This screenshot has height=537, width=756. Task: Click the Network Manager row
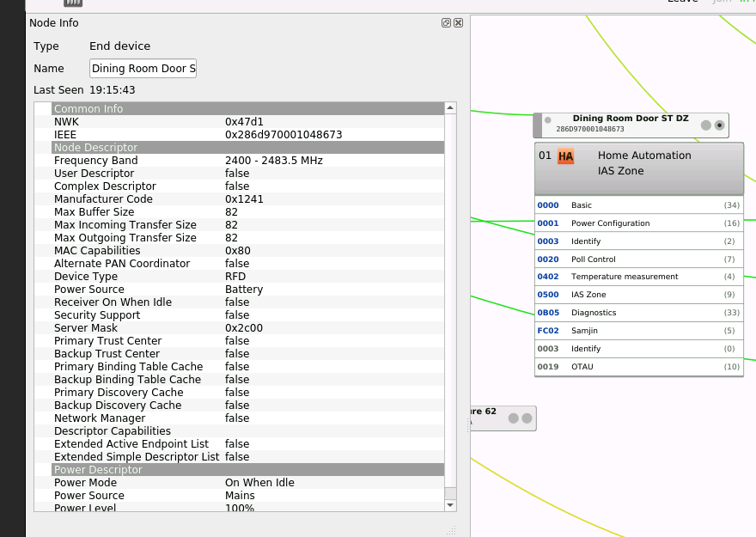coord(239,418)
